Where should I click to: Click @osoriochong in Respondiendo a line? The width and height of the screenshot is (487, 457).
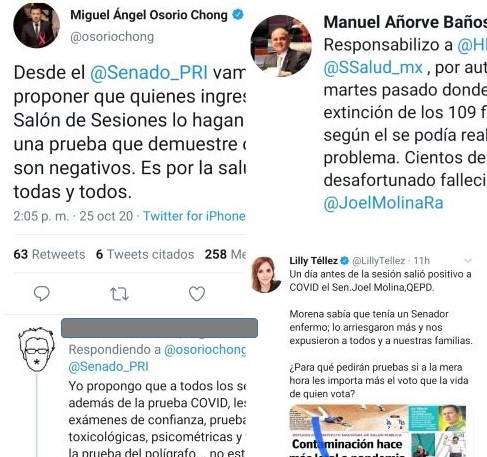pyautogui.click(x=205, y=350)
